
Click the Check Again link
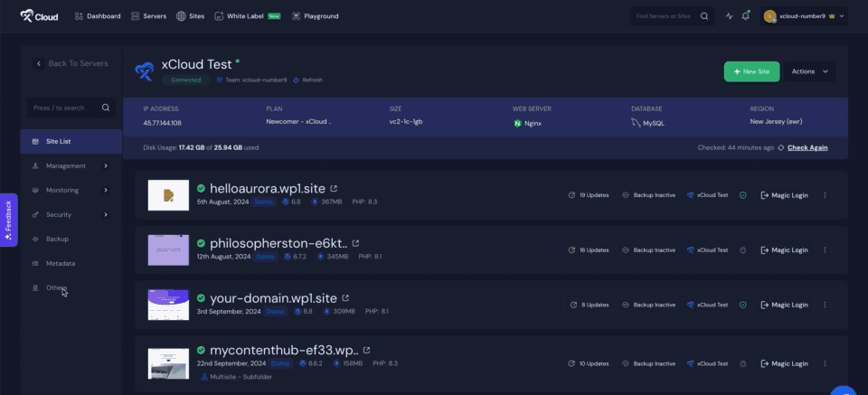[807, 147]
